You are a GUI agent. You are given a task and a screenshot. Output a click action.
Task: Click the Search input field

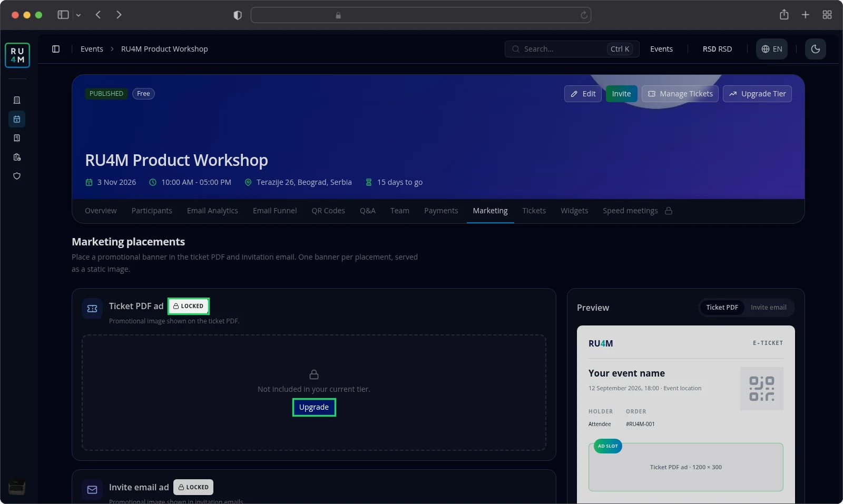coord(572,49)
